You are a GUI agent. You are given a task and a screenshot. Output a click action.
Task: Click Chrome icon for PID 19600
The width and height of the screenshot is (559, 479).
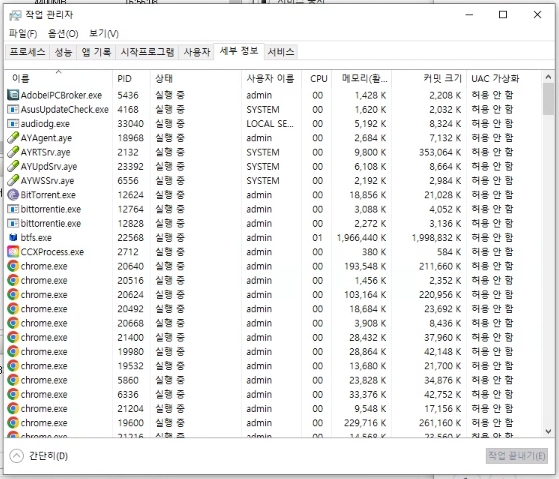(13, 423)
